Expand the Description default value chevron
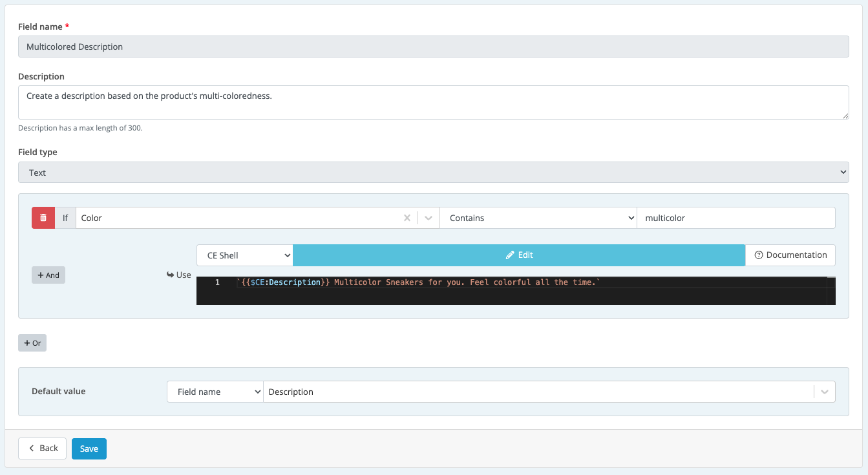The width and height of the screenshot is (868, 475). tap(823, 391)
